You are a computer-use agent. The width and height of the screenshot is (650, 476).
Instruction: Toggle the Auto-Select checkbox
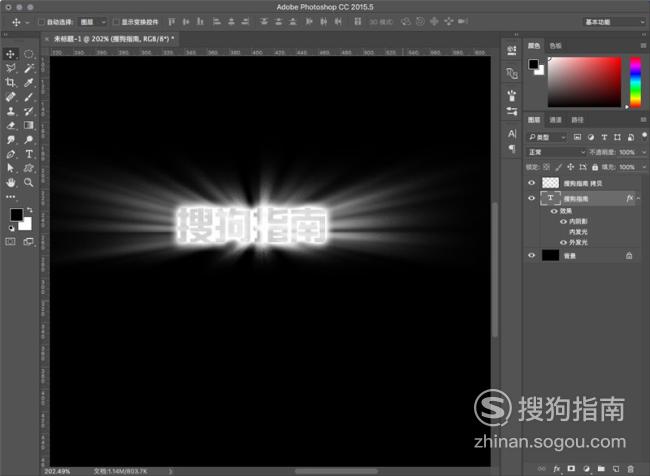pos(41,22)
